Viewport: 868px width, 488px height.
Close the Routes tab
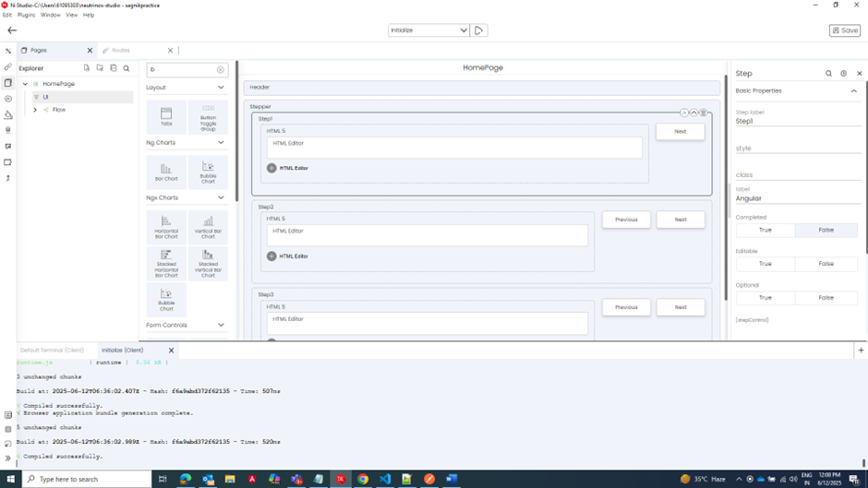tap(171, 51)
